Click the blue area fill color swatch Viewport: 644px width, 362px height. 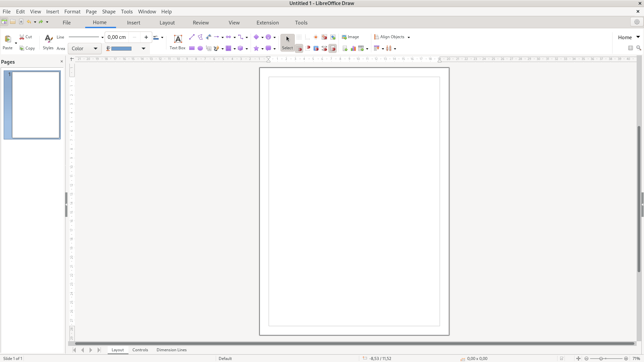[121, 49]
